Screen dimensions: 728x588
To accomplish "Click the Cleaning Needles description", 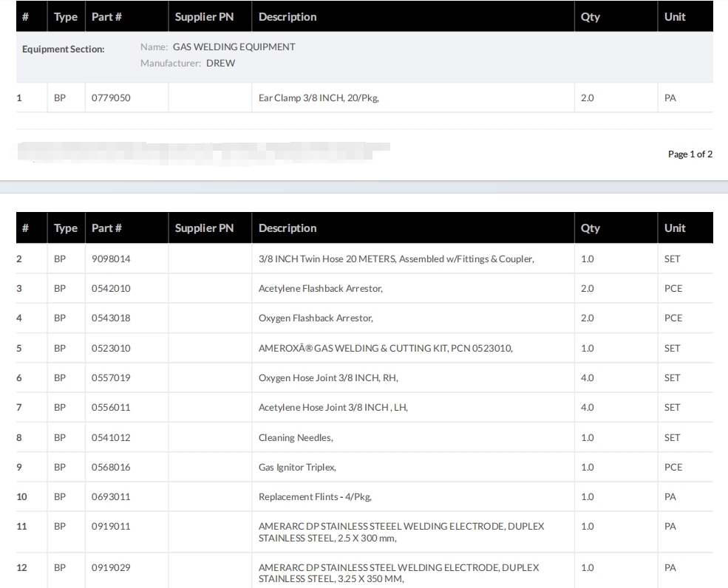I will 296,438.
